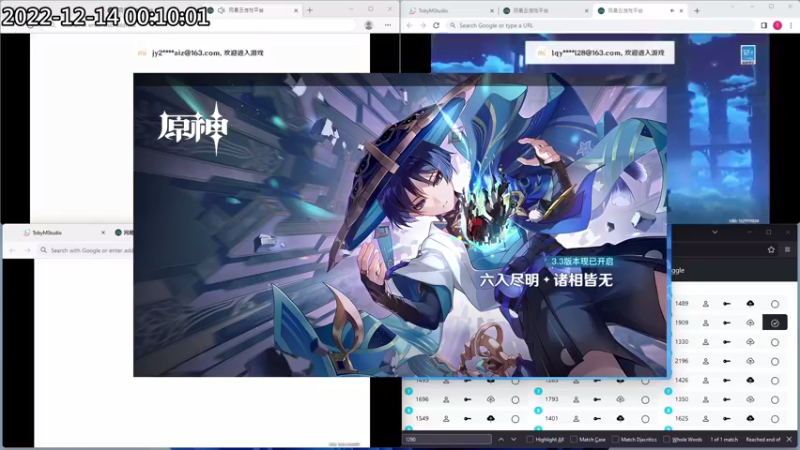Select the radio circle for row 1330

pos(774,342)
